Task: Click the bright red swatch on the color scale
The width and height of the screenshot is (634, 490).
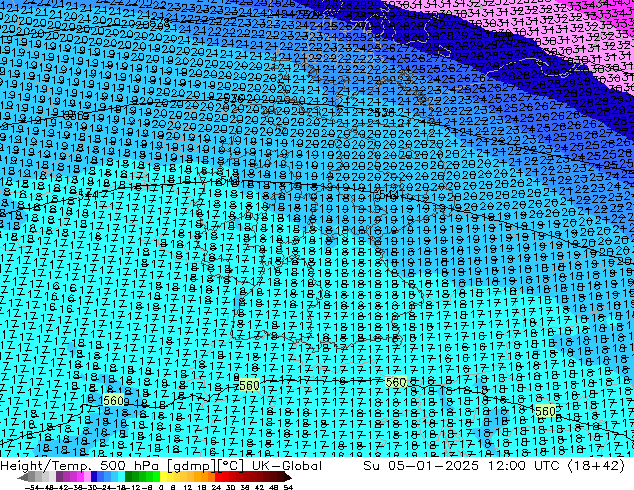Action: coord(218,477)
